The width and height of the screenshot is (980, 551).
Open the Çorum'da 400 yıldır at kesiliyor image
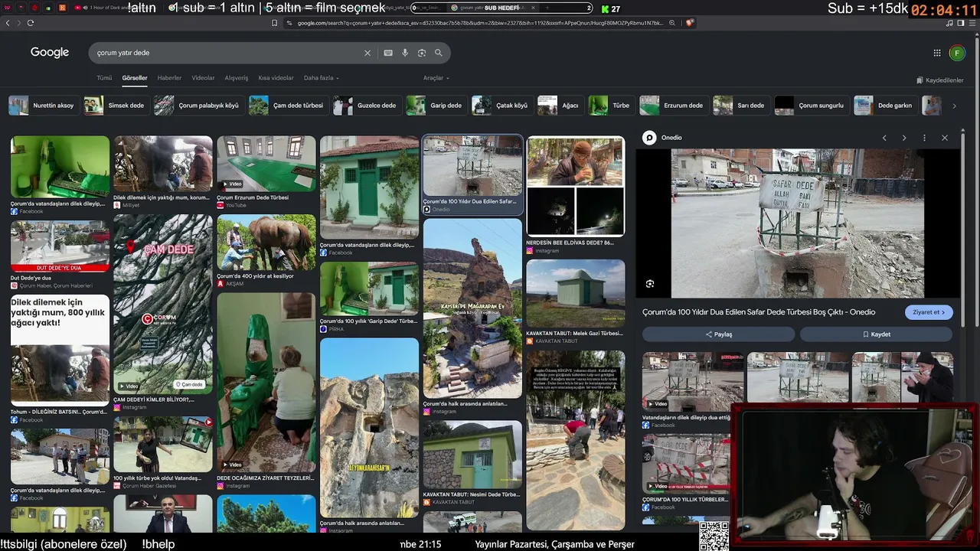[266, 243]
